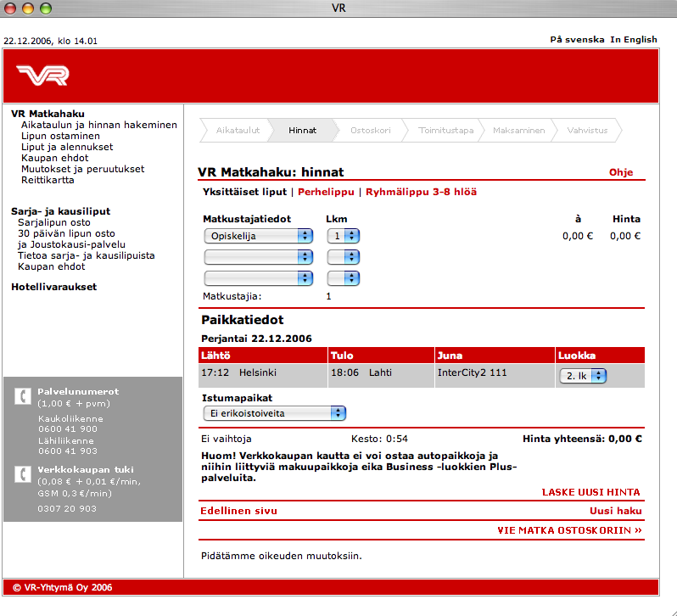677x616 pixels.
Task: Click the green zoom window button
Action: click(46, 8)
